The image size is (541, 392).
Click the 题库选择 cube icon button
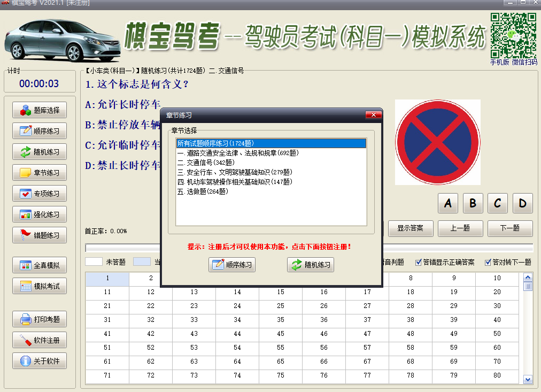40,111
